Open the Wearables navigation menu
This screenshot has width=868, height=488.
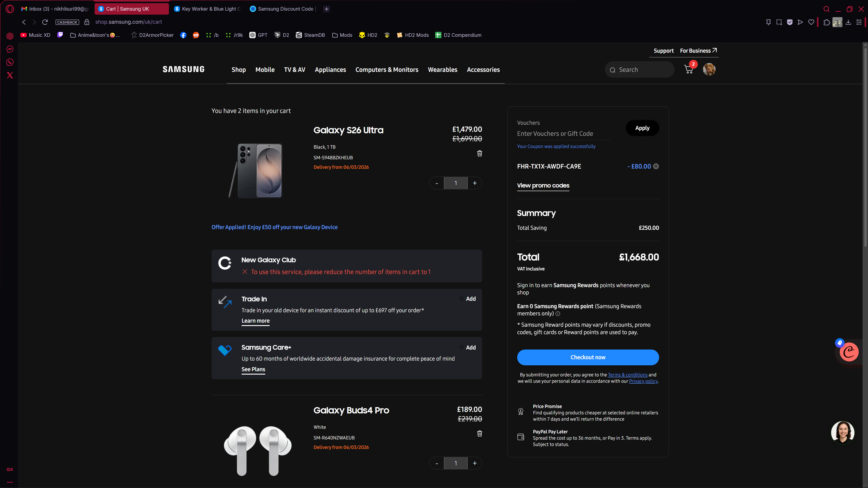click(442, 70)
